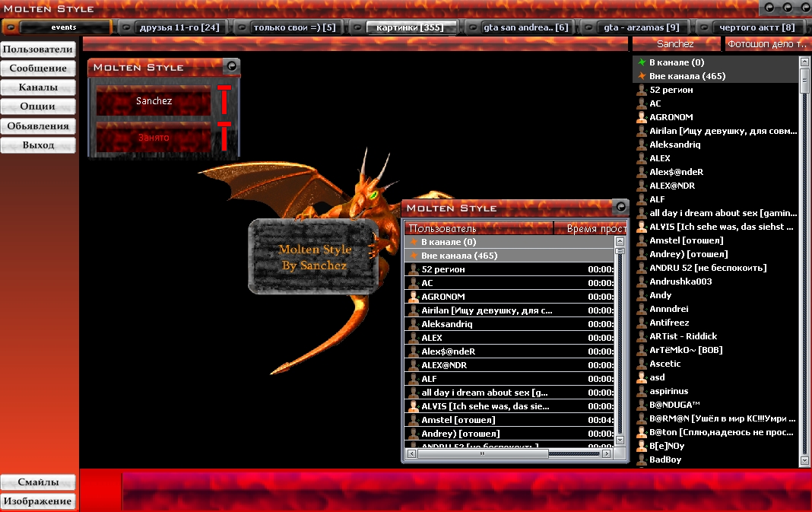The height and width of the screenshot is (512, 812).
Task: Click ALVIS avatar icon in floating user list
Action: [x=414, y=406]
